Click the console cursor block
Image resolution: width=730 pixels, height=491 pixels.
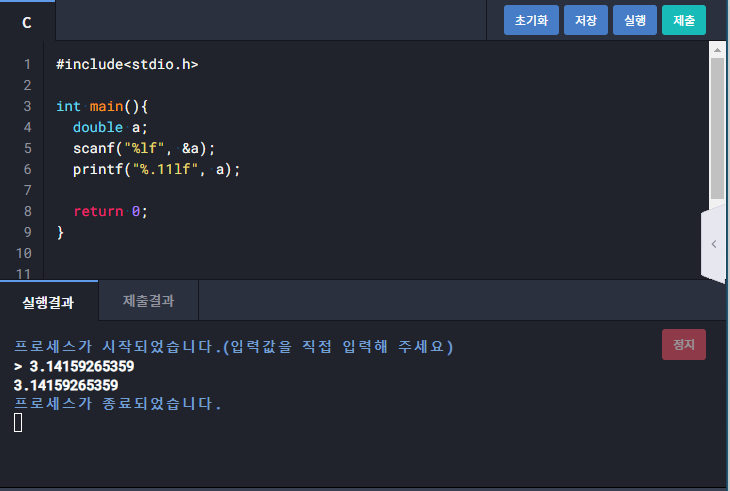pos(18,423)
